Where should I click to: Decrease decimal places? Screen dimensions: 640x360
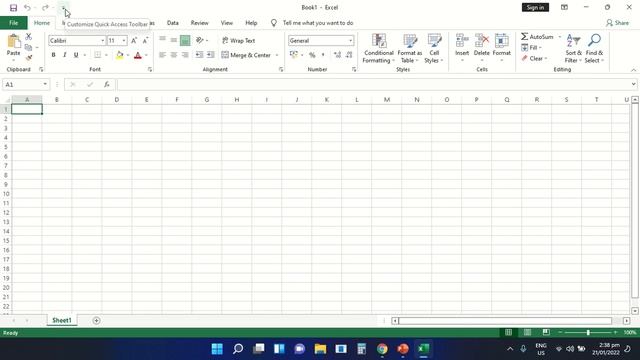click(349, 55)
